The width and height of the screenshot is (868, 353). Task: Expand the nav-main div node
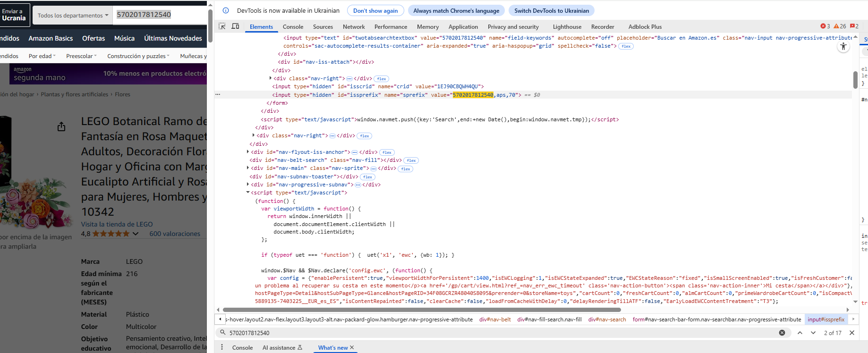coord(248,168)
